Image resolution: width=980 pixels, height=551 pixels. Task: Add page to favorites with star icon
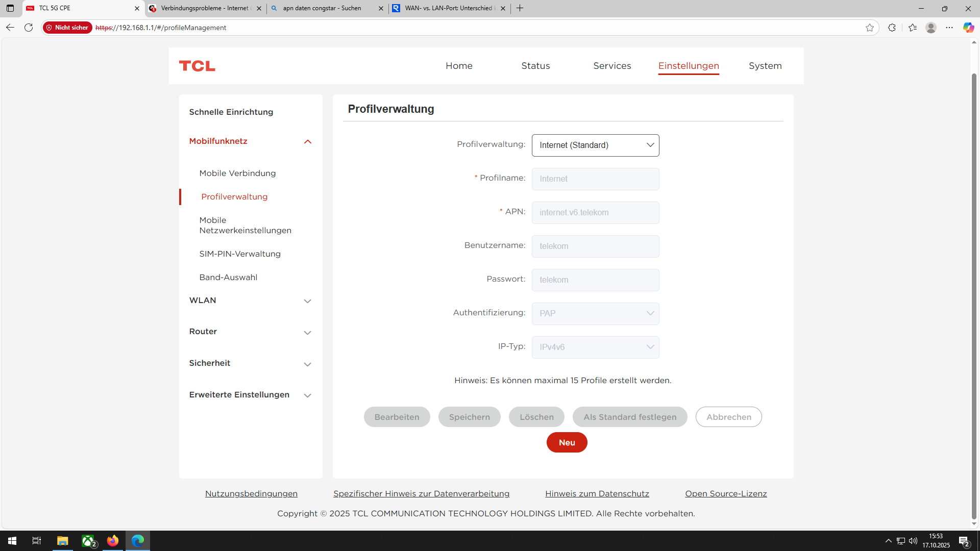[x=870, y=28]
